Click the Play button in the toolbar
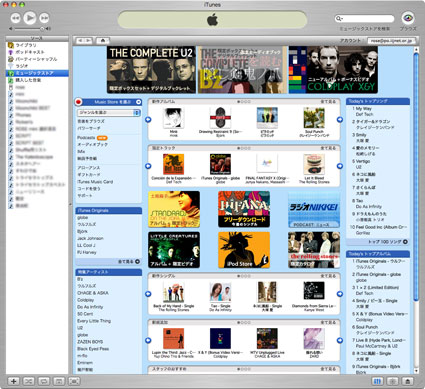This screenshot has height=389, width=425. tap(30, 18)
